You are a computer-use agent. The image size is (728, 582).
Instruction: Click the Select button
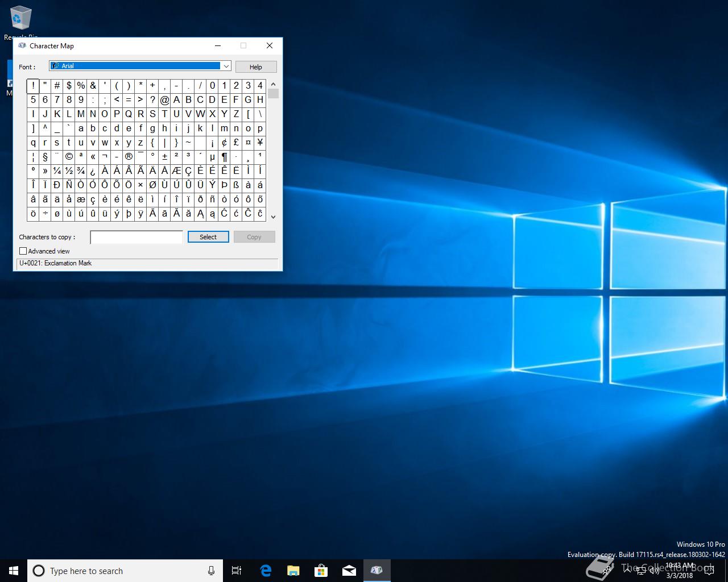208,237
